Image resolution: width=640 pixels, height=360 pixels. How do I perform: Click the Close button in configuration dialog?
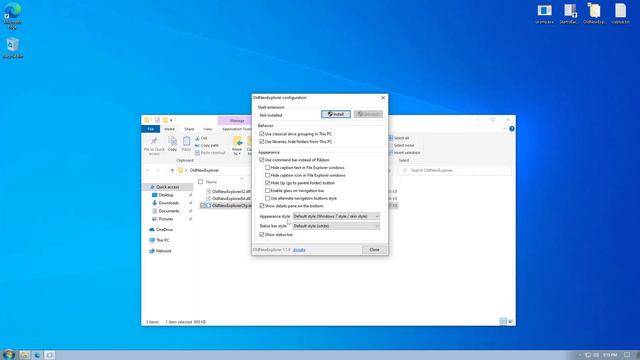[x=374, y=249]
